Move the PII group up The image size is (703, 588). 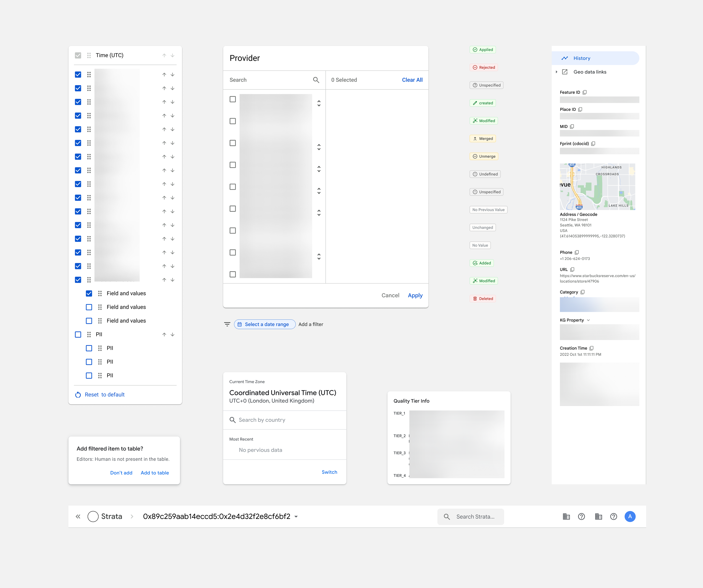(164, 334)
